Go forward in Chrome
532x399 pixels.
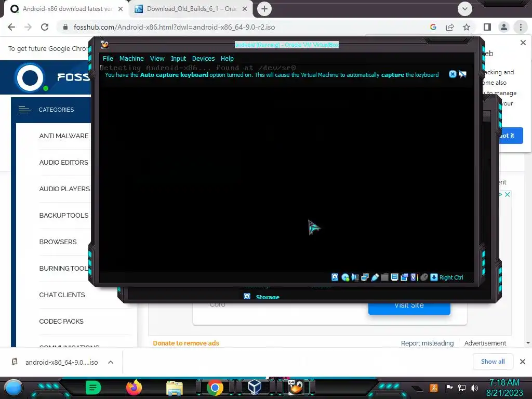(x=28, y=27)
